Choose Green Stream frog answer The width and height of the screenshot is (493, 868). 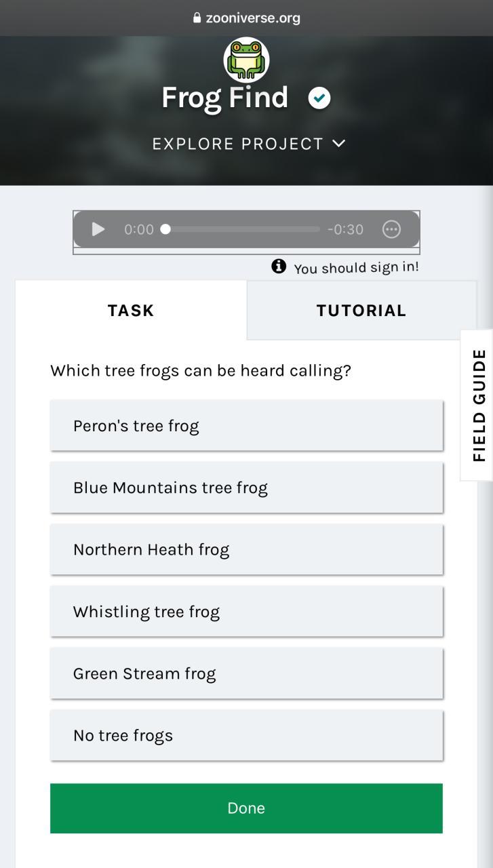(246, 673)
